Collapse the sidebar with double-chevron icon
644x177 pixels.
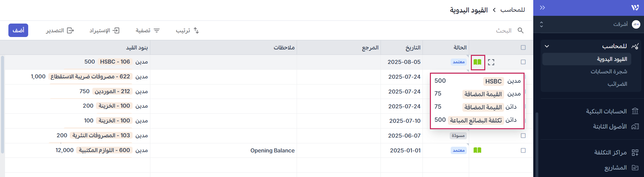(542, 8)
